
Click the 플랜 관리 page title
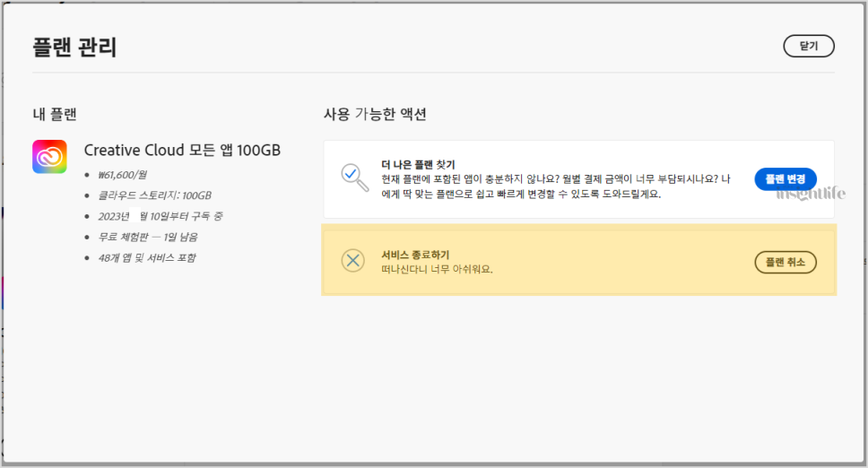pyautogui.click(x=74, y=47)
